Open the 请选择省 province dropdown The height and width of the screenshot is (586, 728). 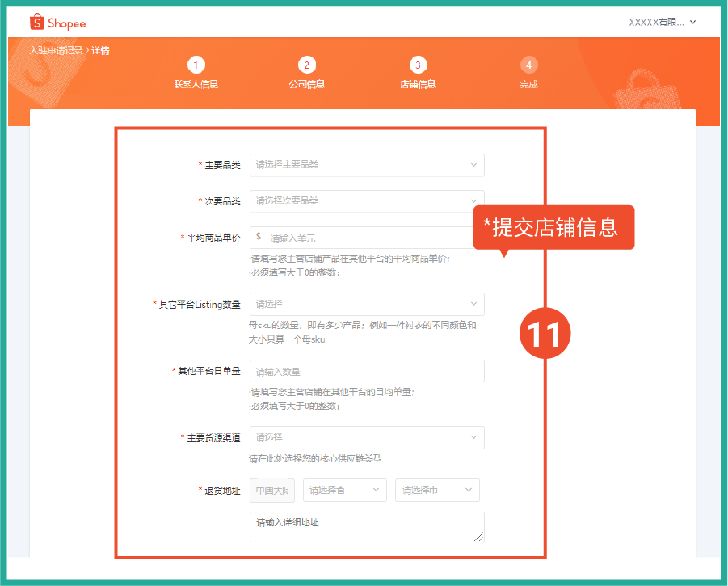pos(344,491)
